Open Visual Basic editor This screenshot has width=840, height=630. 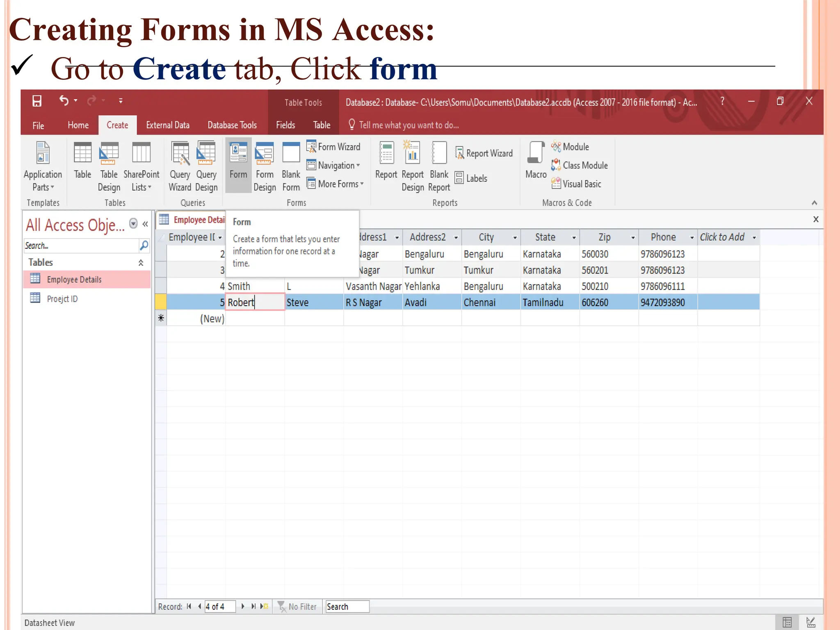pyautogui.click(x=576, y=184)
